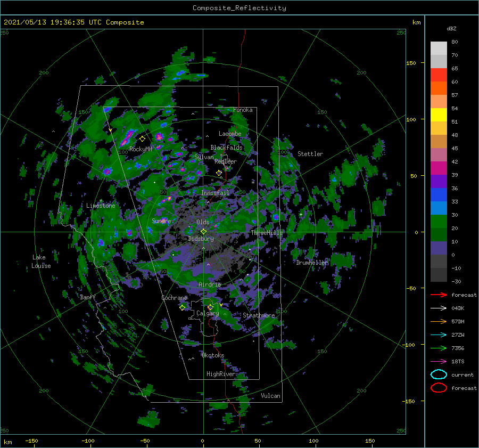This screenshot has width=479, height=448.
Task: Click the yellow diamond marker under Cochrane
Action: click(x=182, y=307)
